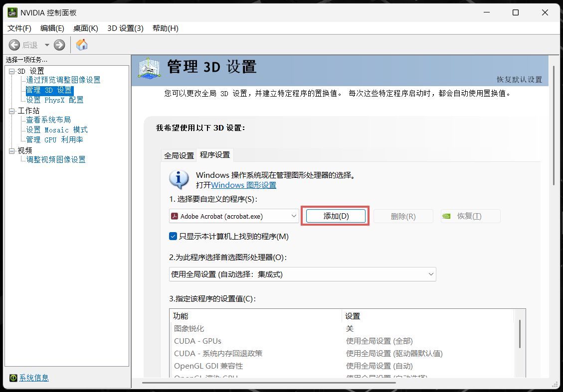Screen dimensions: 563x392
Task: Open the 系统信息 link
Action: pyautogui.click(x=34, y=378)
